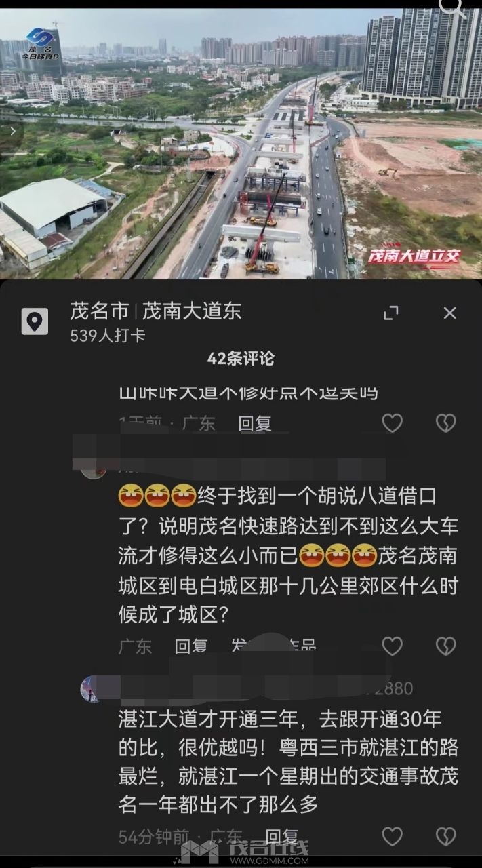Tap the 茂名 TV channel logo

[42, 43]
